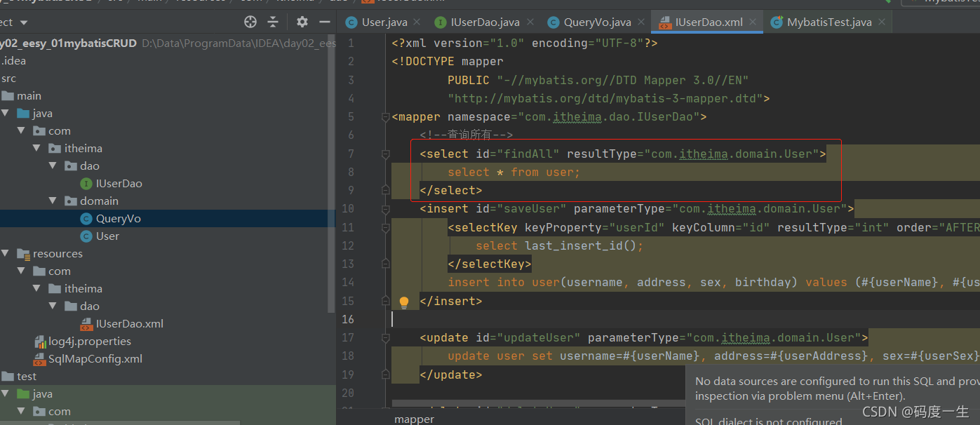Close the User.java tab

click(417, 22)
